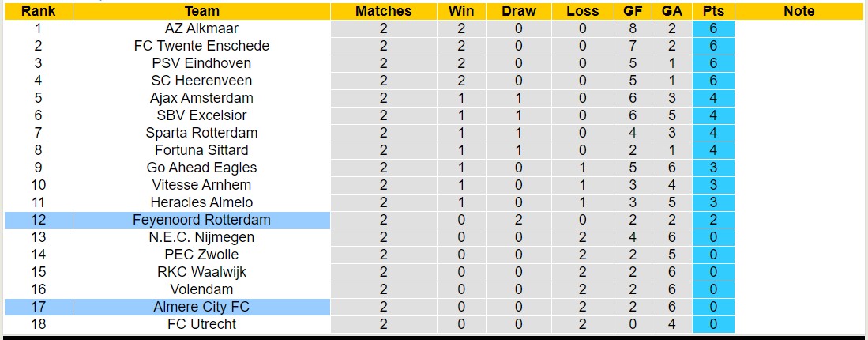Open FC Twente Enschede team
The height and width of the screenshot is (340, 868).
pos(201,46)
